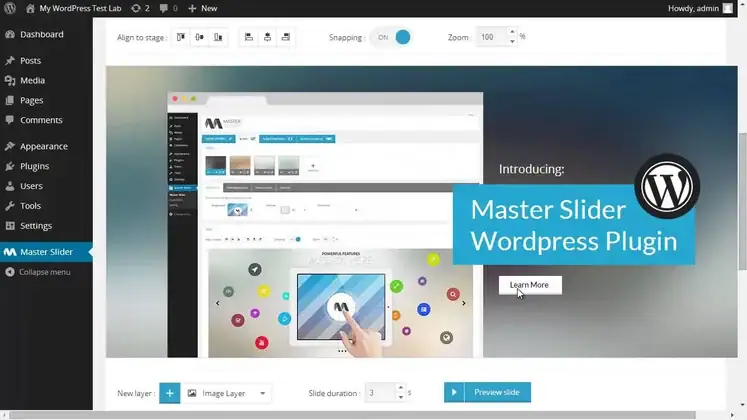Select the WordPress logo image layer
Viewport: 747px width, 420px height.
pyautogui.click(x=667, y=186)
